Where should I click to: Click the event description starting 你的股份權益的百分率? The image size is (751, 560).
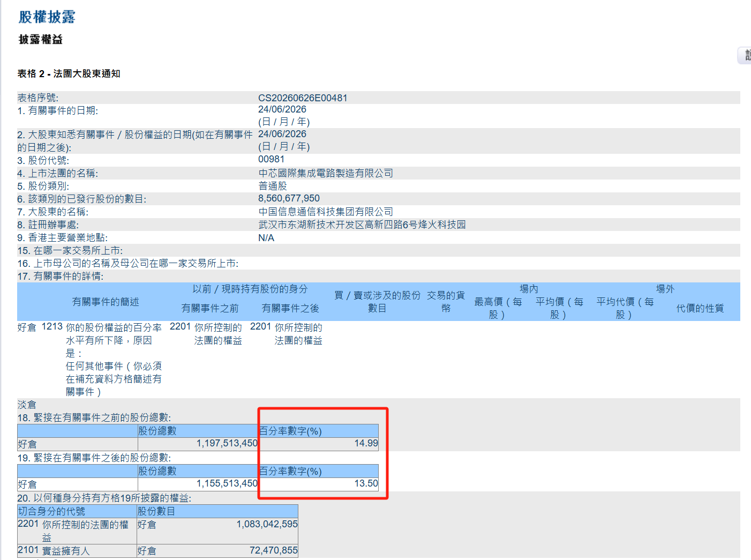114,360
